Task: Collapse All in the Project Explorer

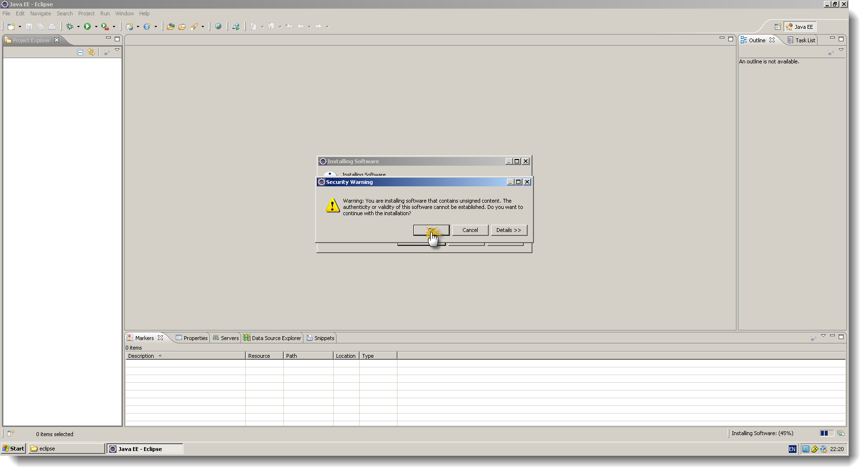Action: [x=80, y=52]
